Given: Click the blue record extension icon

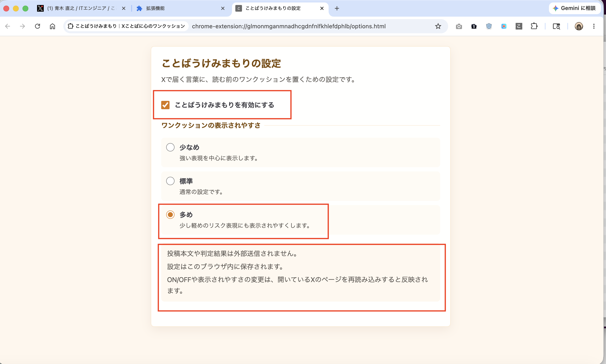Looking at the screenshot, I should tap(504, 26).
